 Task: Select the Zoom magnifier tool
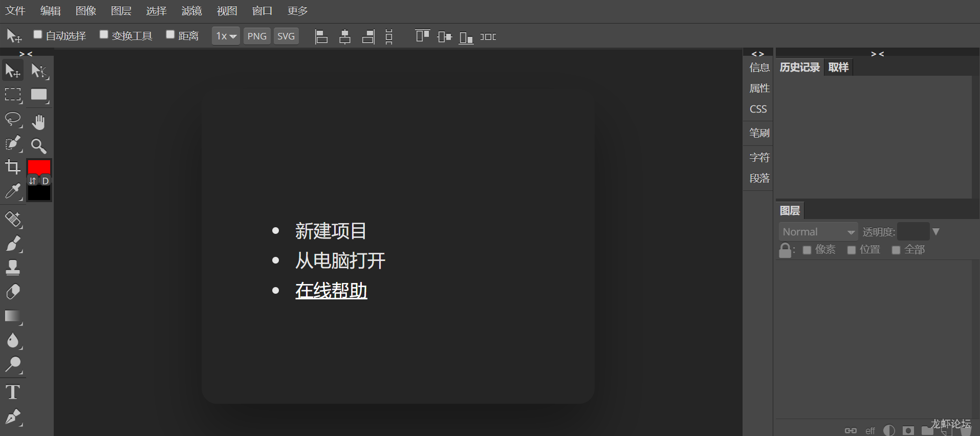pos(39,146)
